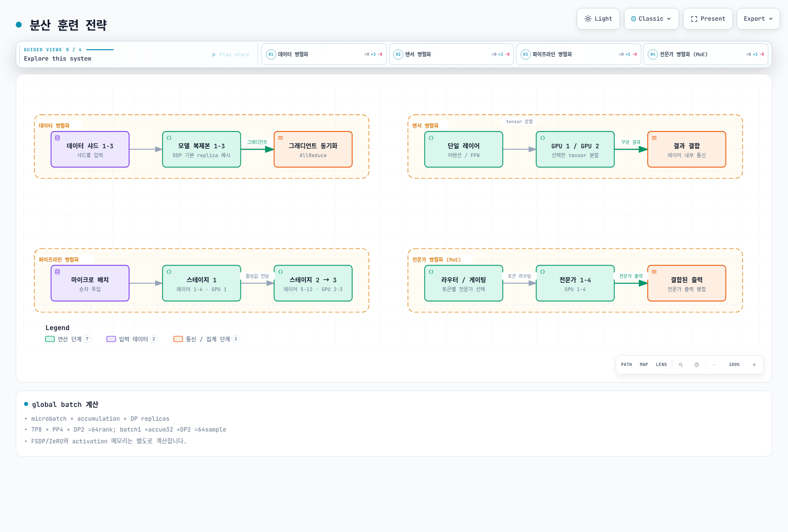This screenshot has height=532, width=788.
Task: Click the 토큰 라우팅 edge label
Action: pos(519,276)
